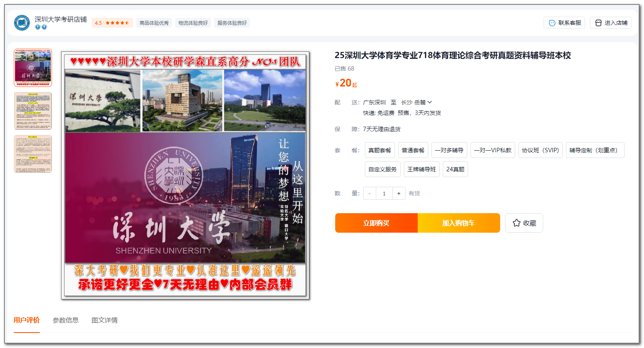Select the 一对多辅导 package option

coord(449,150)
